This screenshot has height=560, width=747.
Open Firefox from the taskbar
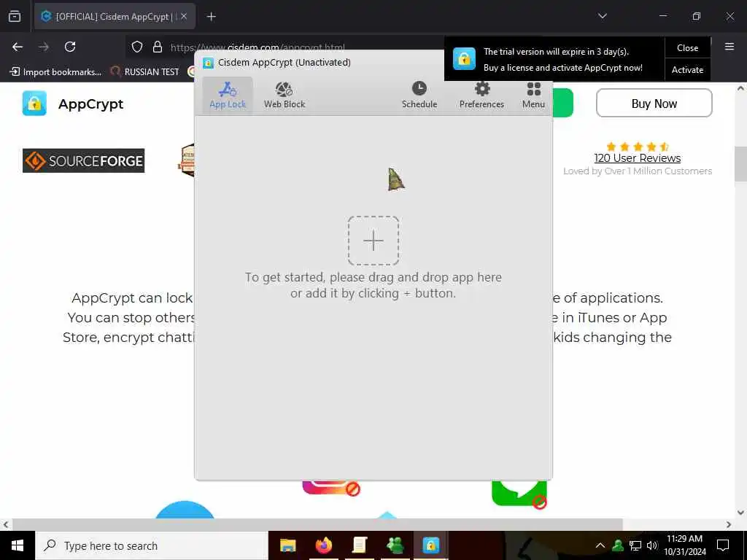(x=323, y=545)
